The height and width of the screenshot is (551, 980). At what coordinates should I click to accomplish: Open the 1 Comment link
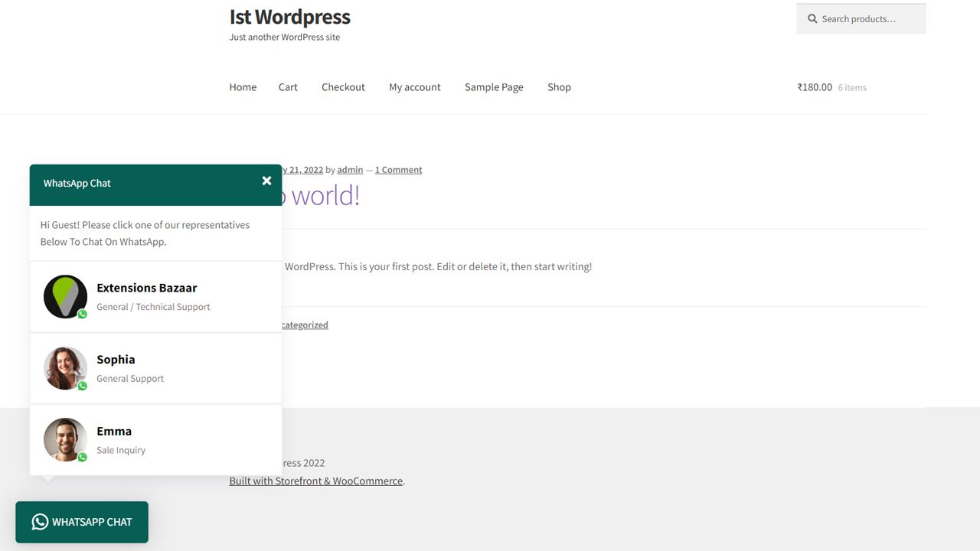click(x=398, y=170)
